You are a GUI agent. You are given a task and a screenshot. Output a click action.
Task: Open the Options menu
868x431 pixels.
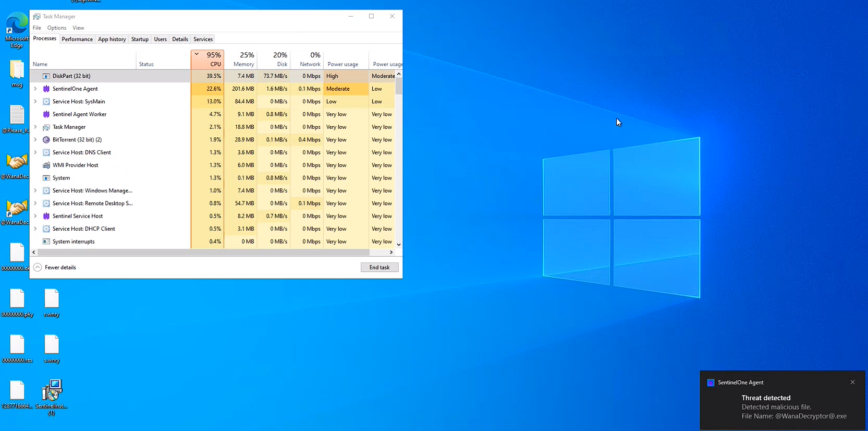tap(56, 28)
